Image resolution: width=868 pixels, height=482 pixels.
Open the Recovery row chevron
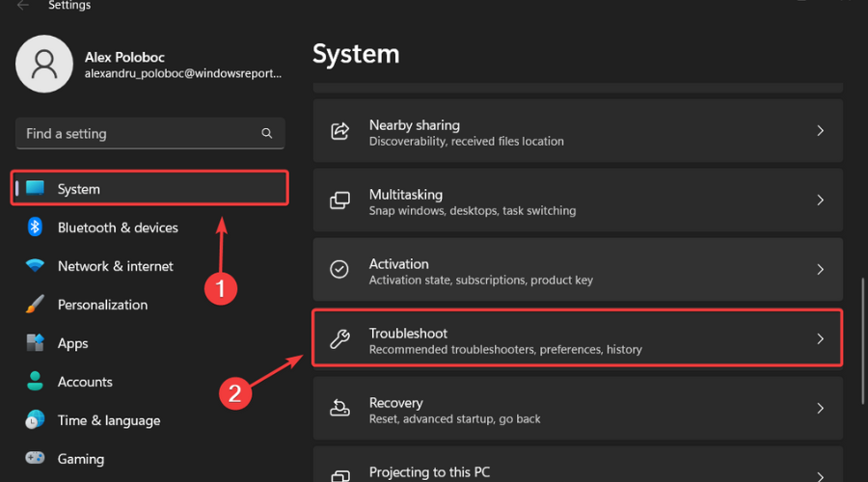[820, 409]
